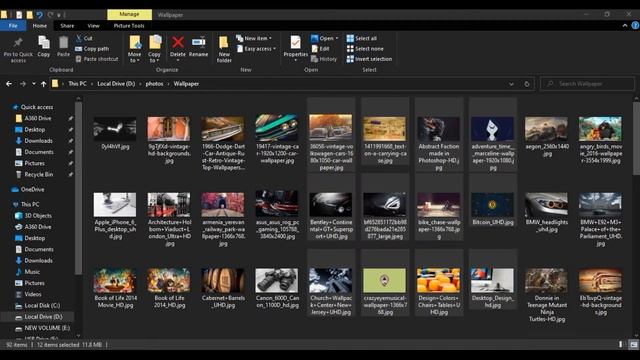Expand the address bar history dropdown
This screenshot has height=360, width=640.
(x=511, y=84)
